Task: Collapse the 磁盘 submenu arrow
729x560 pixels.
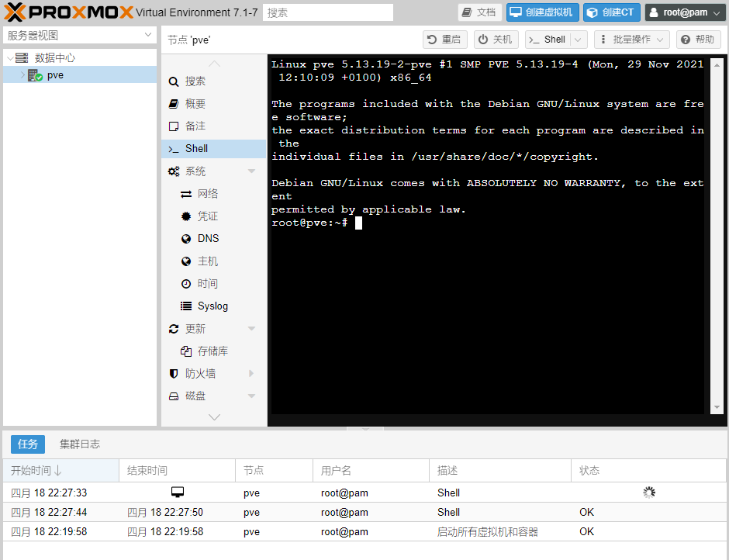Action: [x=251, y=396]
